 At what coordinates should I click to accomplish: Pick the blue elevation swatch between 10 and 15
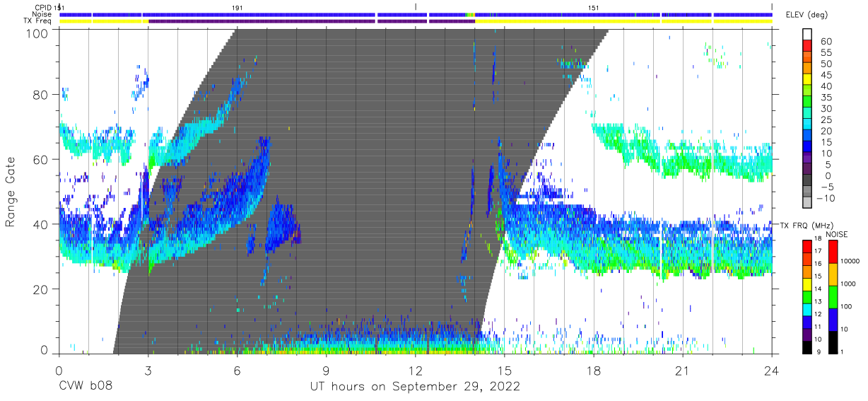(808, 148)
